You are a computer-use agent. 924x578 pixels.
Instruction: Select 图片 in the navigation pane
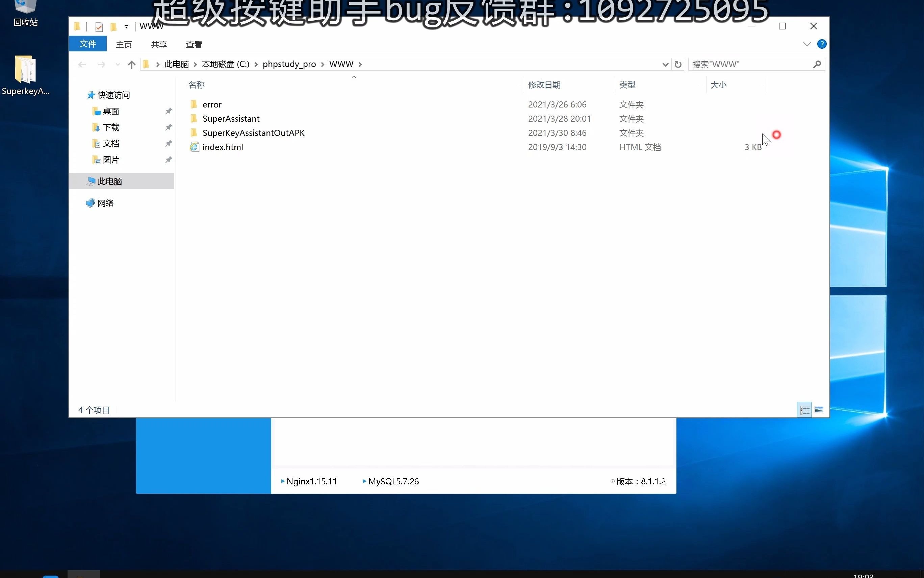point(111,160)
